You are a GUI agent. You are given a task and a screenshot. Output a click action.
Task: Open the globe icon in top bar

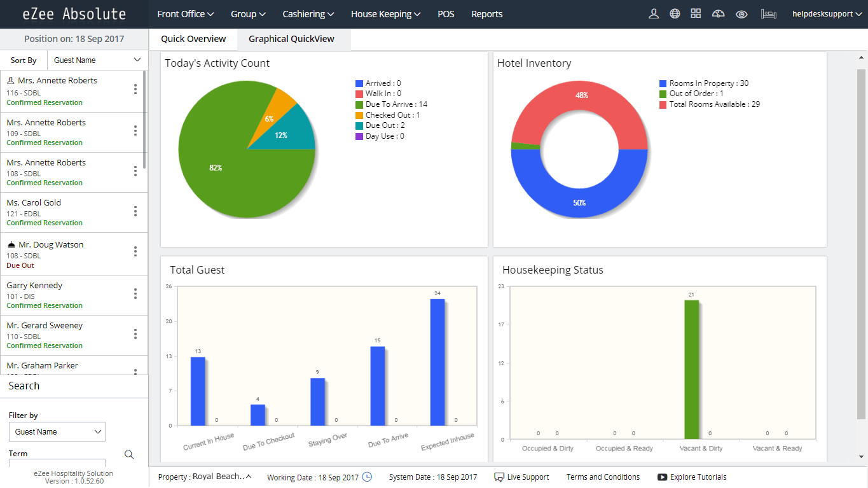pos(675,14)
